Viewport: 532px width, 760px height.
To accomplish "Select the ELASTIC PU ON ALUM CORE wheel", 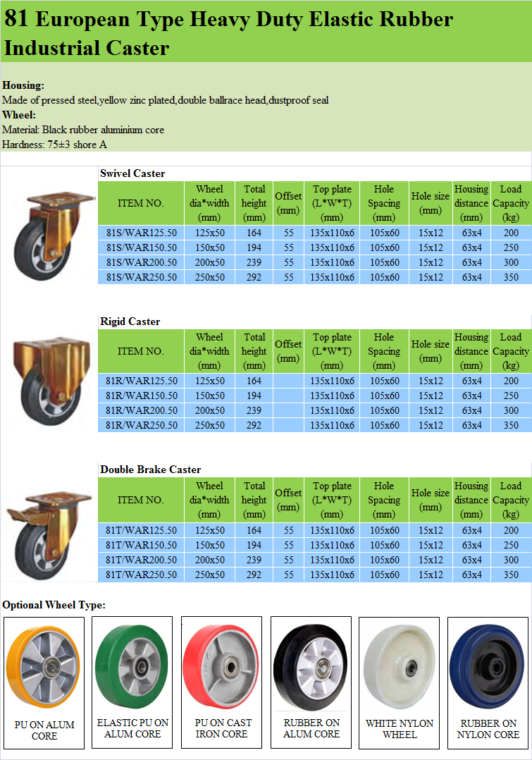I will click(132, 666).
